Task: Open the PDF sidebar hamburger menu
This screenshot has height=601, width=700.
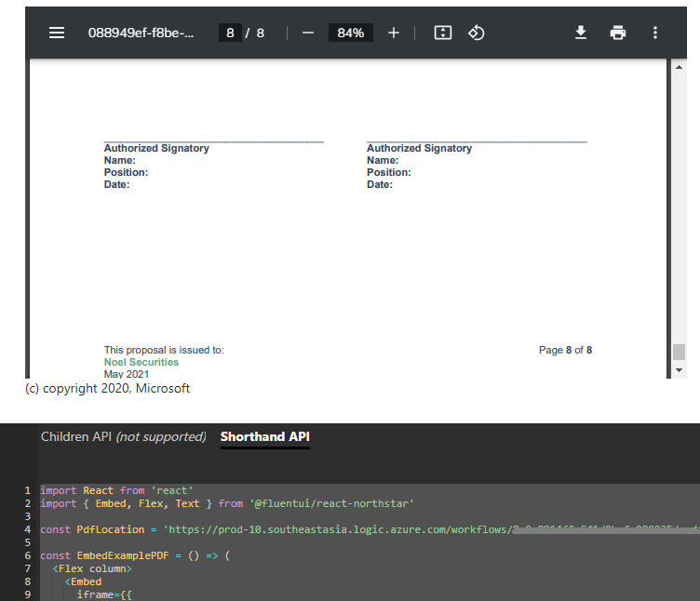Action: [x=57, y=33]
